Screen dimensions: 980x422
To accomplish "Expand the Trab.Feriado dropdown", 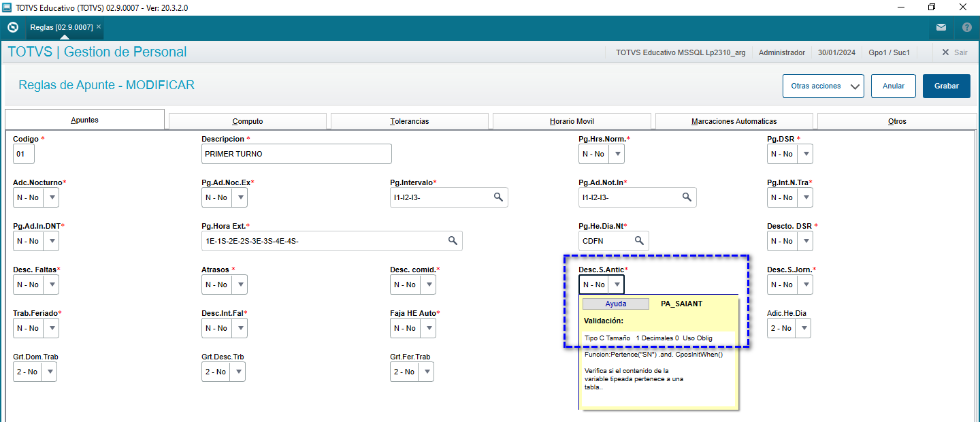I will point(51,328).
